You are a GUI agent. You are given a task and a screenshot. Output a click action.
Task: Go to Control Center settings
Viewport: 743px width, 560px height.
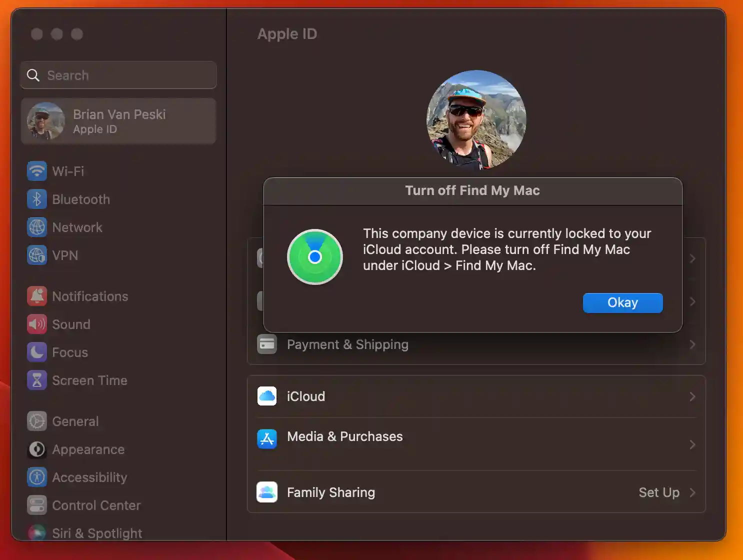96,505
